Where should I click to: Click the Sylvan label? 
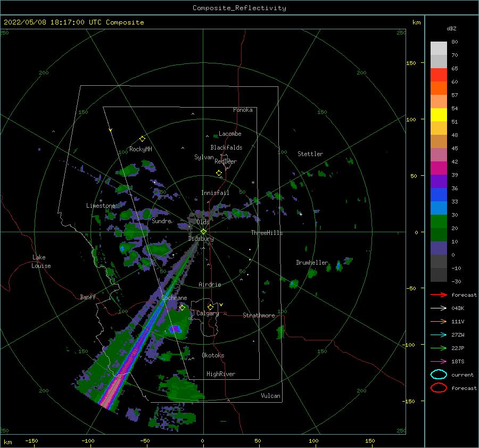click(x=204, y=157)
